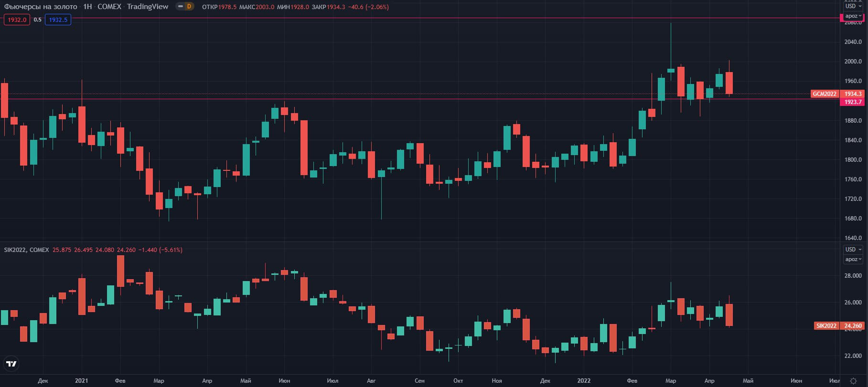Click the 2021 label on time axis
Screen dimensions: 868x387
point(82,380)
